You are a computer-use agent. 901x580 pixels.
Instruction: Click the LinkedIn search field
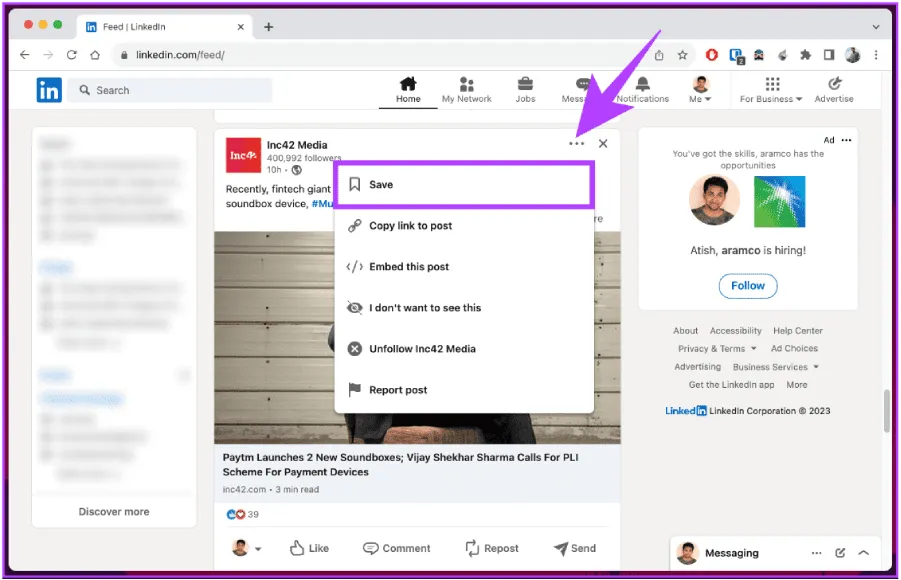[170, 90]
